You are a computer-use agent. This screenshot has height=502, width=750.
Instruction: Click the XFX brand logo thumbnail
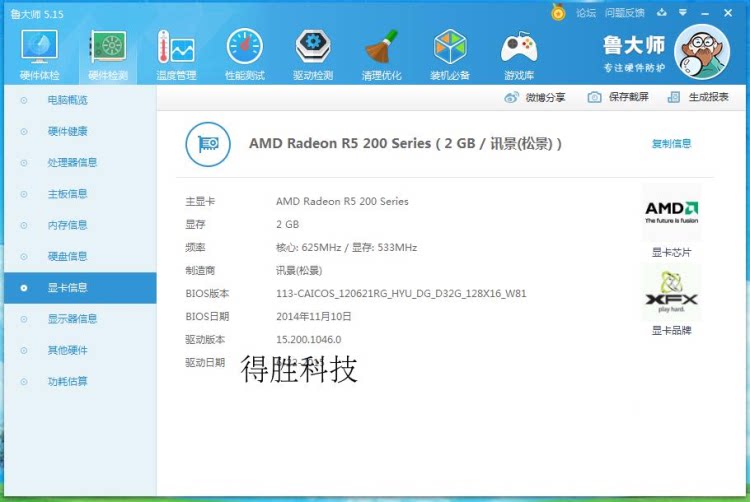click(x=672, y=292)
